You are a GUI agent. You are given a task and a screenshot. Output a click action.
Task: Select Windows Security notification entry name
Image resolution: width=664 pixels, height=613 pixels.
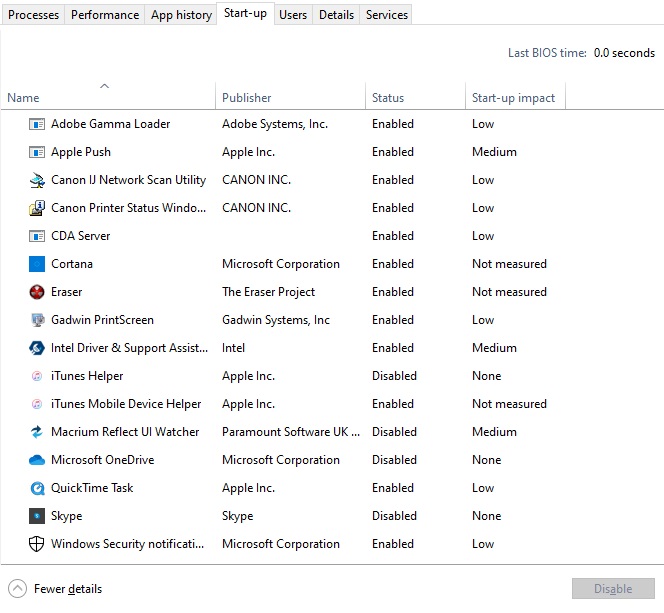tap(127, 544)
